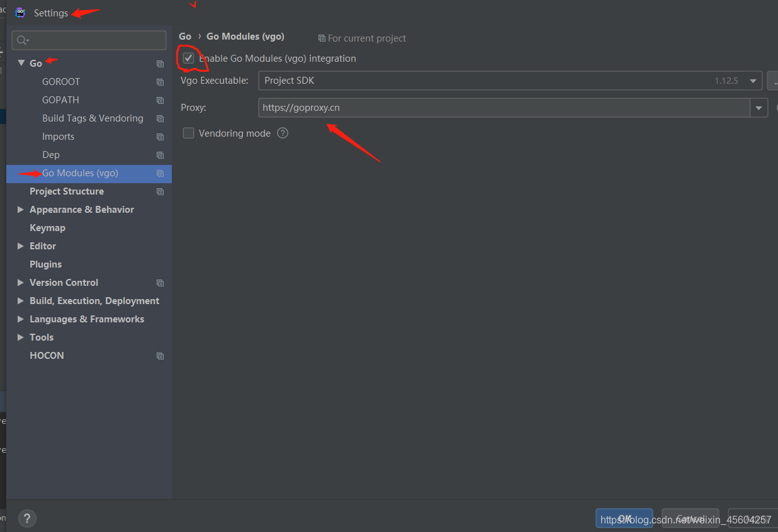This screenshot has width=778, height=532.
Task: Click project icon beside Version Control
Action: (160, 283)
